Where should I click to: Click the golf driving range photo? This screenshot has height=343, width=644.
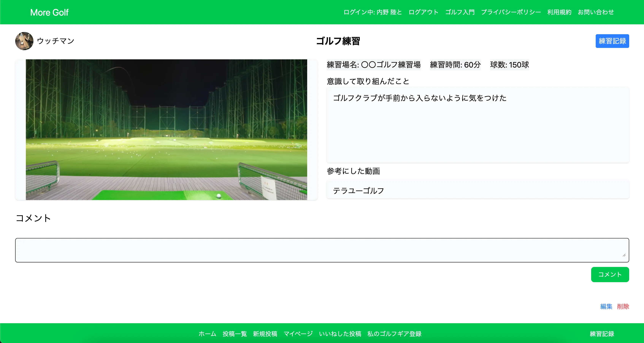pos(166,129)
